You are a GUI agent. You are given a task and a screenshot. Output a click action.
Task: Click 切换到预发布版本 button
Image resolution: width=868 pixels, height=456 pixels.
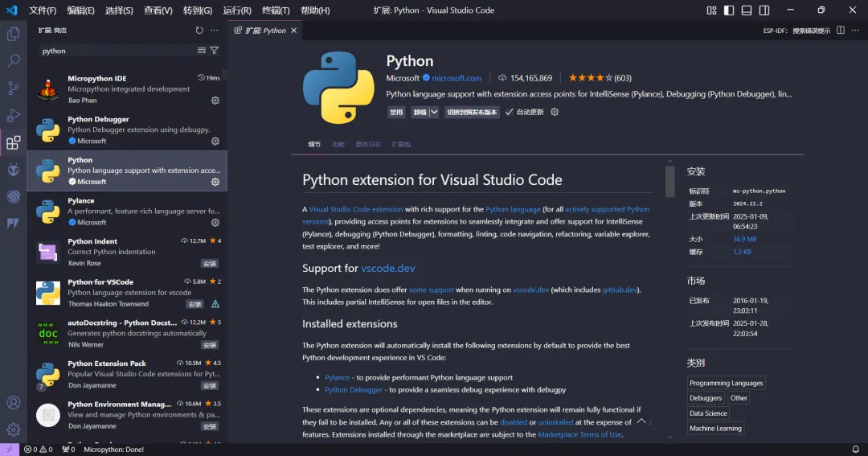click(473, 112)
